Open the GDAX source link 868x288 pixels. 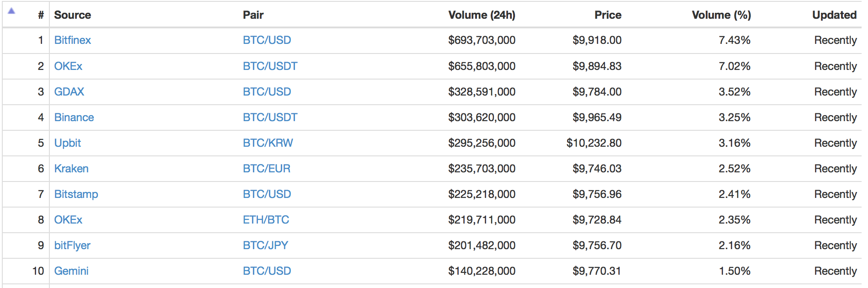[69, 92]
